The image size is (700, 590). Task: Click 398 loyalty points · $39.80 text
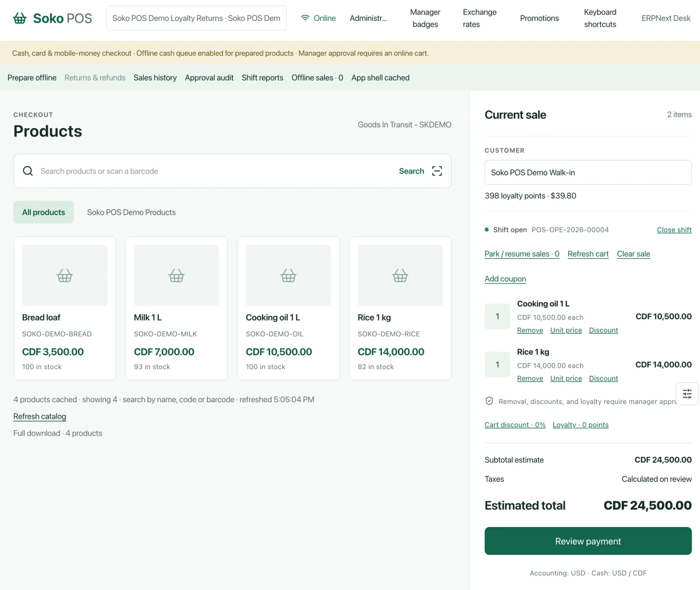coord(530,196)
